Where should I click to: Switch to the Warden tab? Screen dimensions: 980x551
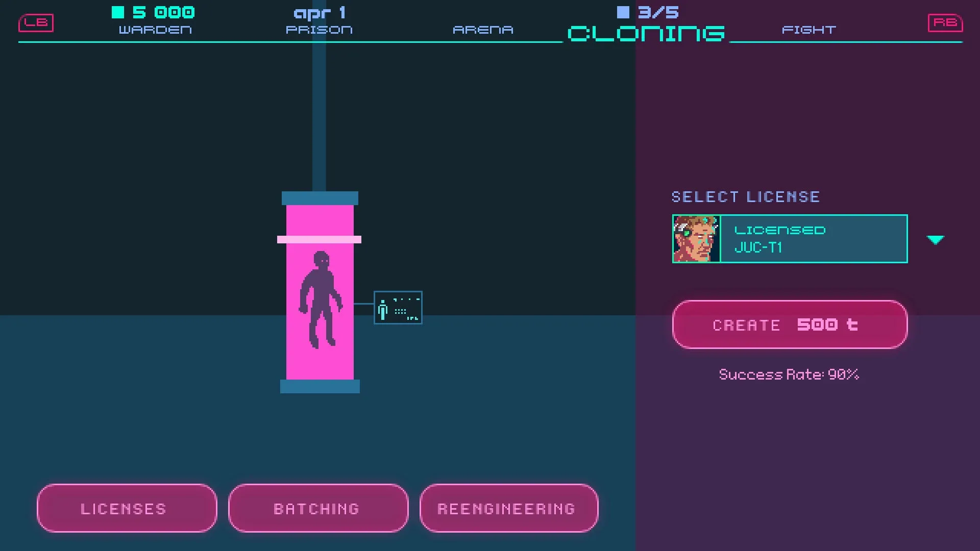pos(155,30)
